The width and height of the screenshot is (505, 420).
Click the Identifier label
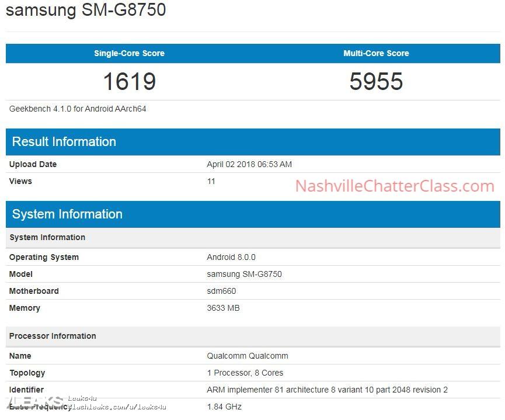point(26,390)
